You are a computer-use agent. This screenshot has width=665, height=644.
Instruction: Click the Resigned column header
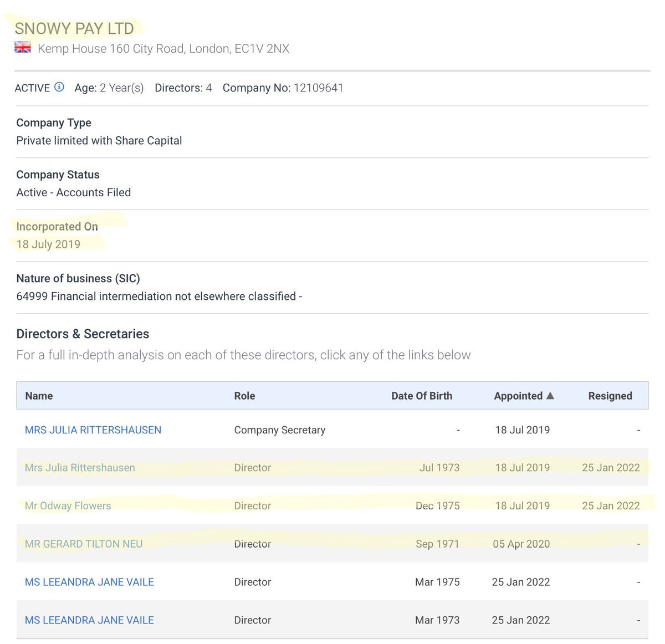point(610,396)
